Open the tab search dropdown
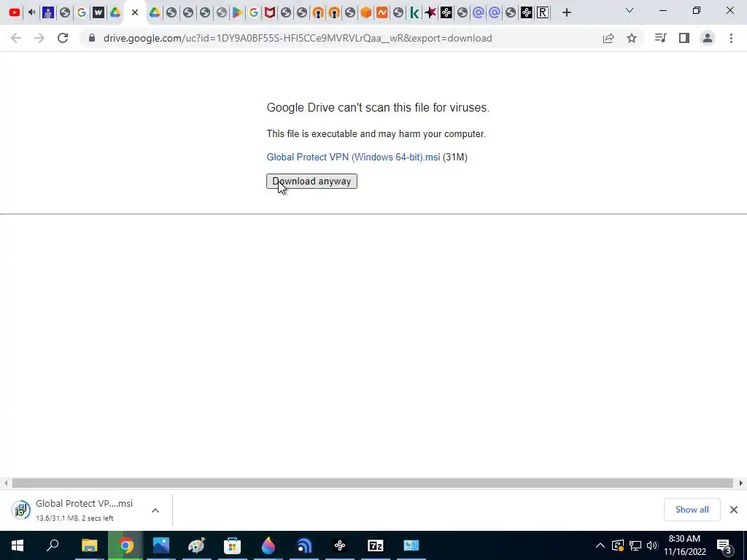747x560 pixels. (x=630, y=10)
